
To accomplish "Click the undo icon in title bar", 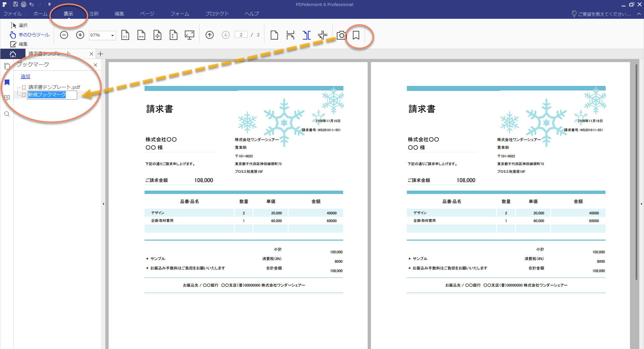I will [32, 4].
